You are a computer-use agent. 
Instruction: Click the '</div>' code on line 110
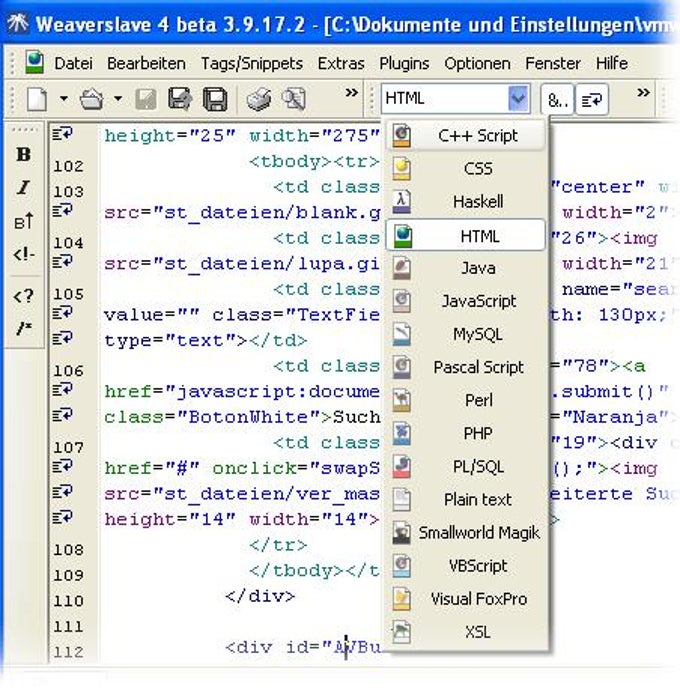[x=260, y=596]
